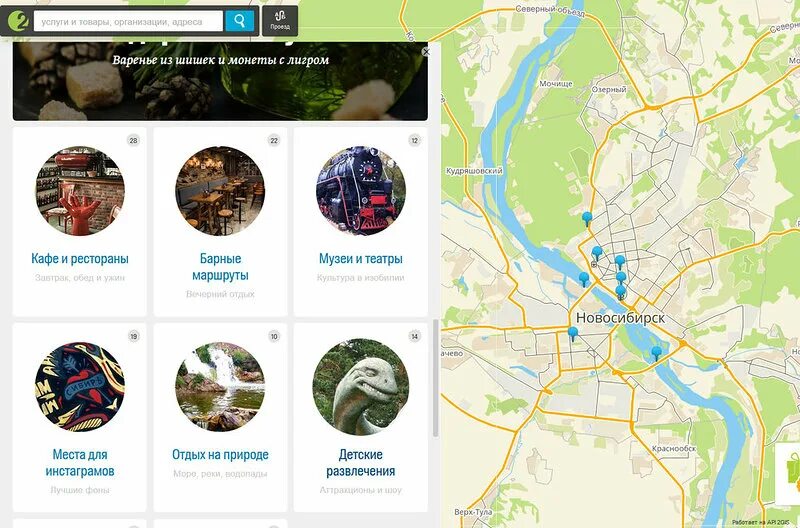Open Музеи и театры category link

(x=361, y=259)
